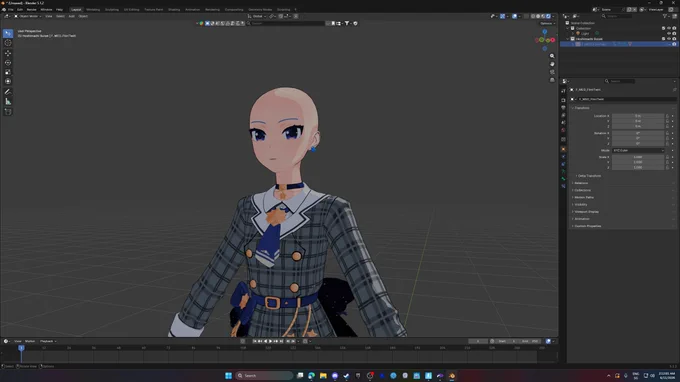Open the Global transform orientation dropdown
Image resolution: width=680 pixels, height=382 pixels.
257,16
